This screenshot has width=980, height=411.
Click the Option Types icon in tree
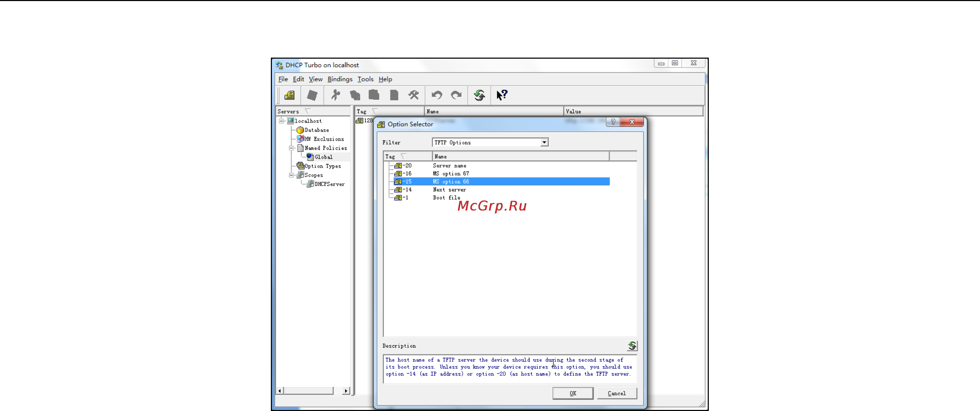300,166
